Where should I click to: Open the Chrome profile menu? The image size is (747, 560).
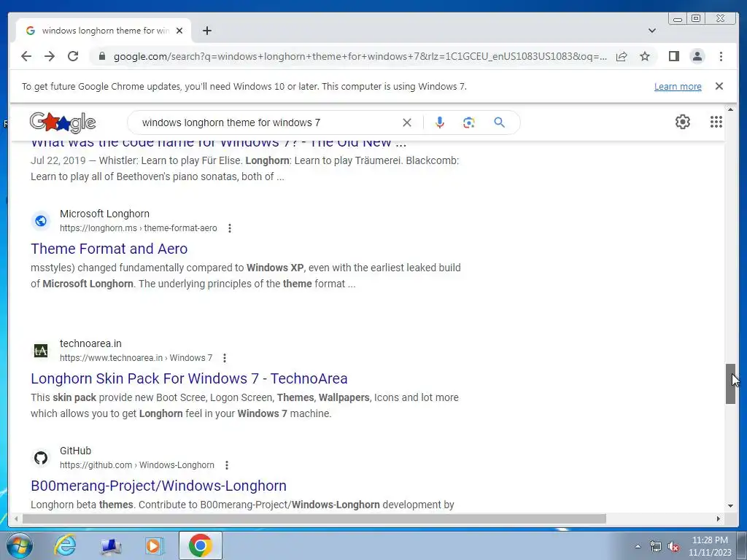[x=697, y=56]
